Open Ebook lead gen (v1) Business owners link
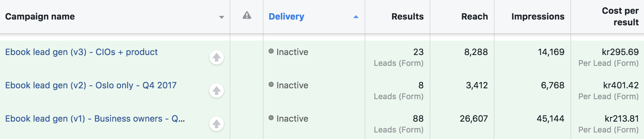This screenshot has width=644, height=139. [95, 119]
